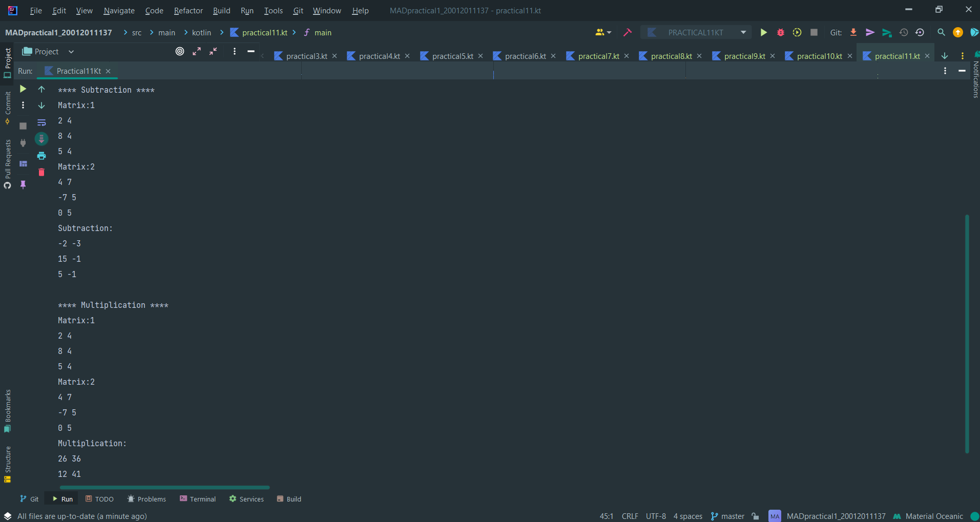
Task: Open Search Everywhere magnifier
Action: point(941,32)
